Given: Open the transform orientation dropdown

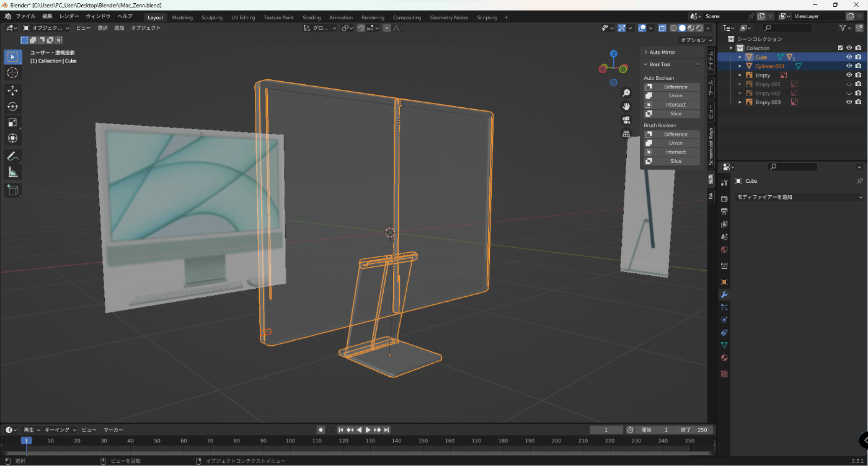Looking at the screenshot, I should [x=319, y=28].
